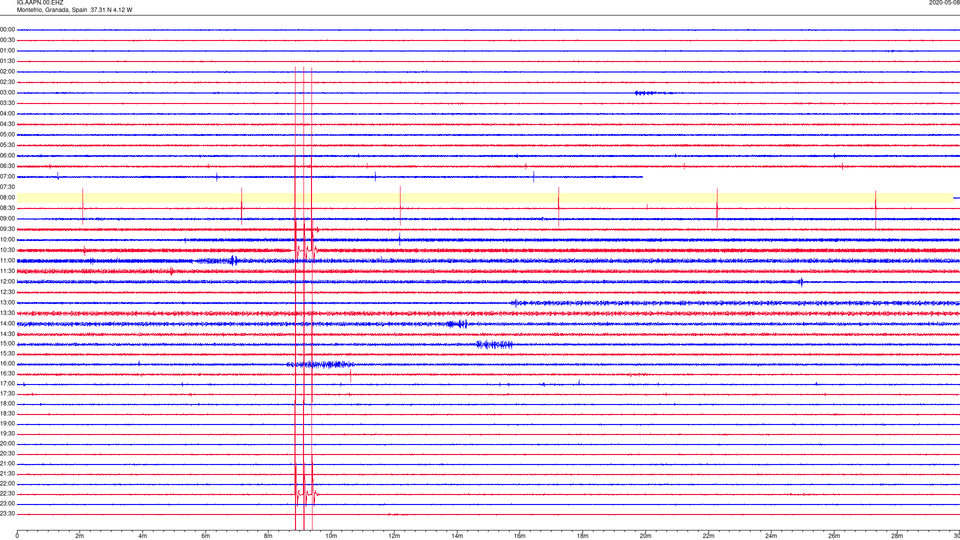Screen dimensions: 960x540
Task: Select the 00:00 trace time label
Action: [x=7, y=29]
